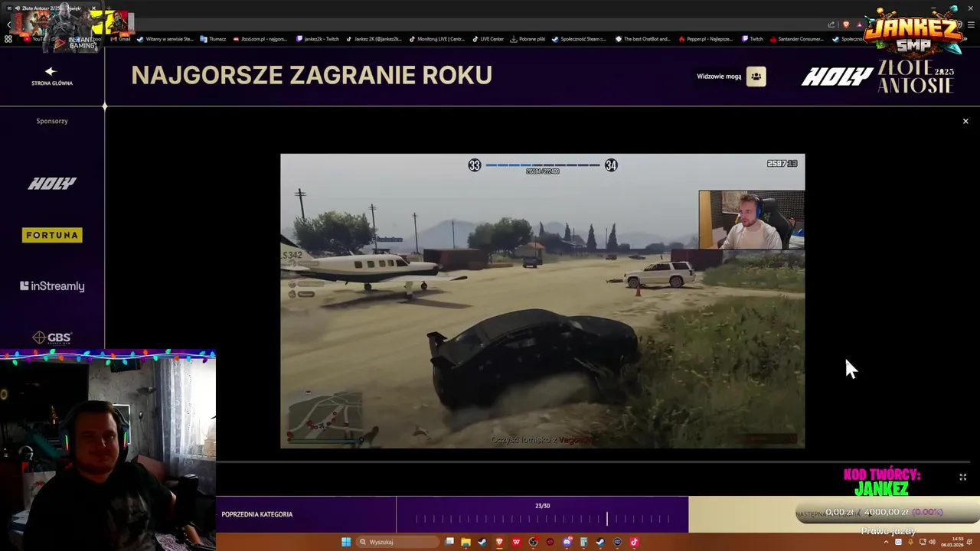
Task: Toggle fullscreen for the video player
Action: coord(962,477)
